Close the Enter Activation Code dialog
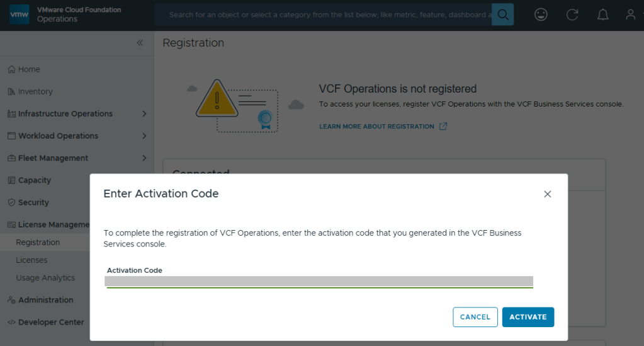644x346 pixels. (547, 194)
